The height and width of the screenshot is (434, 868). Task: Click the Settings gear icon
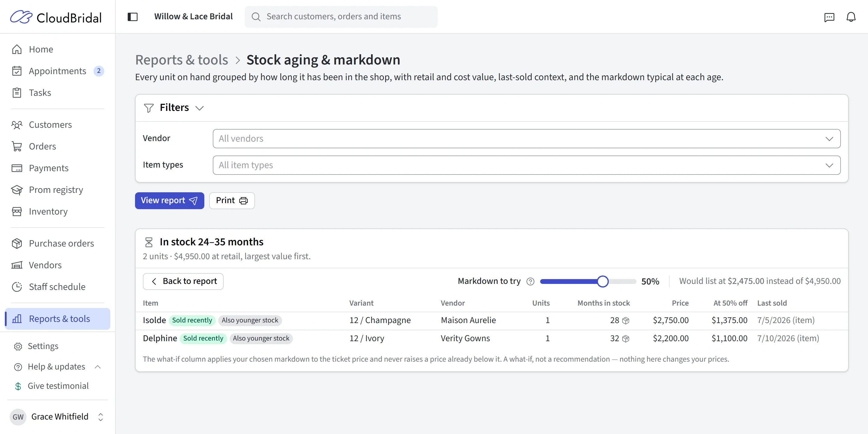click(18, 346)
